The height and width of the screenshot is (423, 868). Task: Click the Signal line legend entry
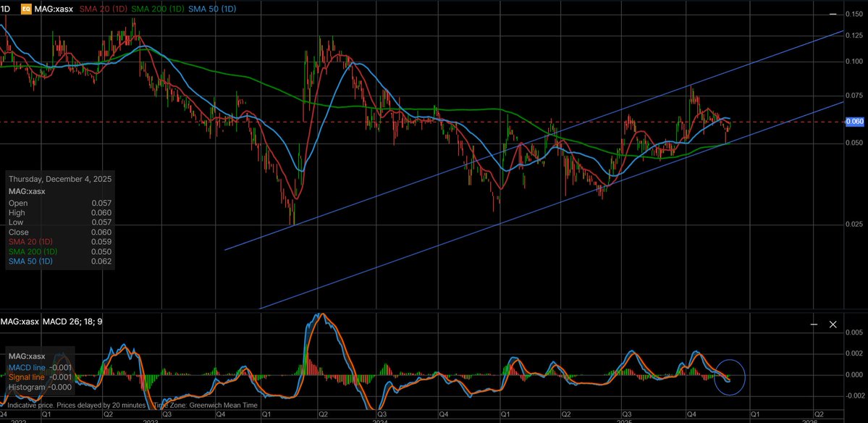tap(40, 377)
